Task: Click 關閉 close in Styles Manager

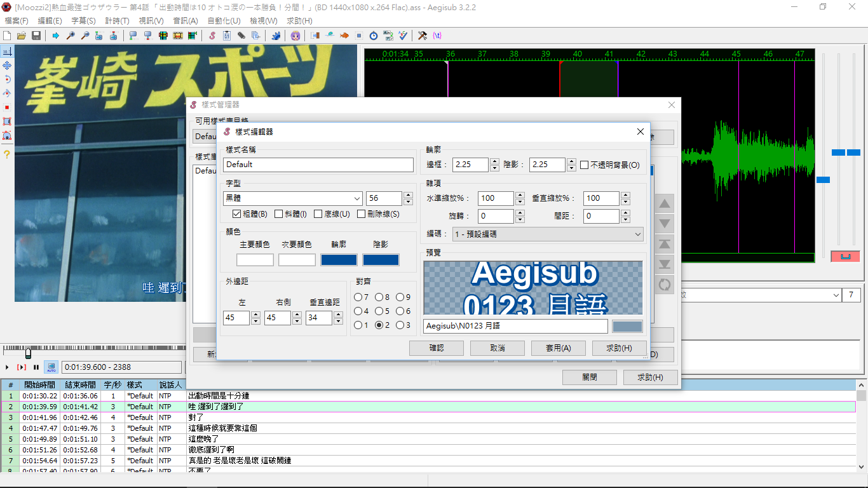Action: click(x=590, y=377)
